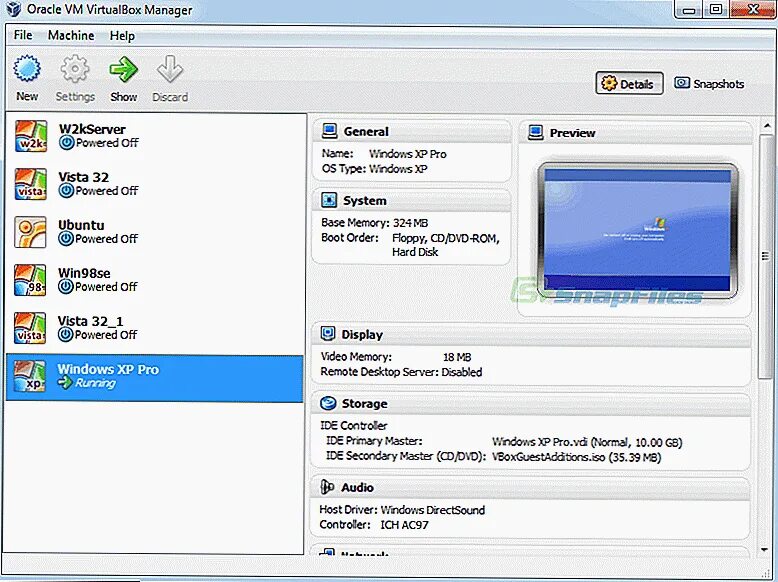Screen dimensions: 778x582
Task: Click the Windows XP Pro VM icon
Action: 30,376
